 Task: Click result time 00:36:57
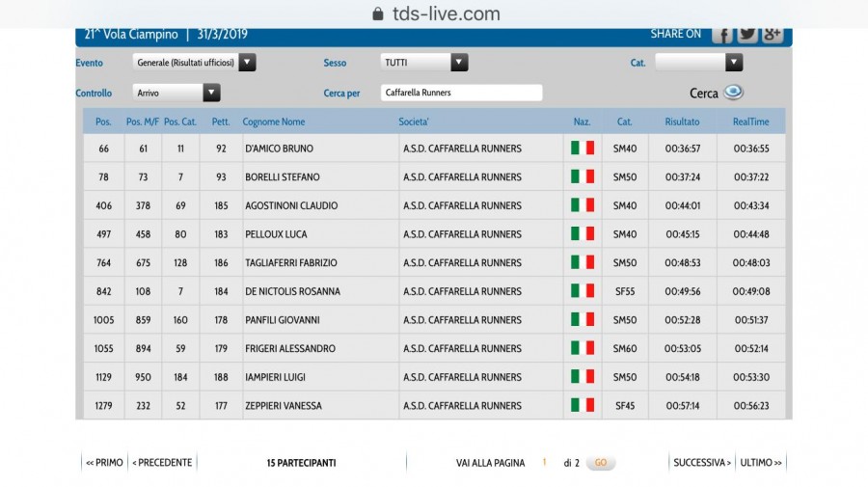click(x=683, y=149)
